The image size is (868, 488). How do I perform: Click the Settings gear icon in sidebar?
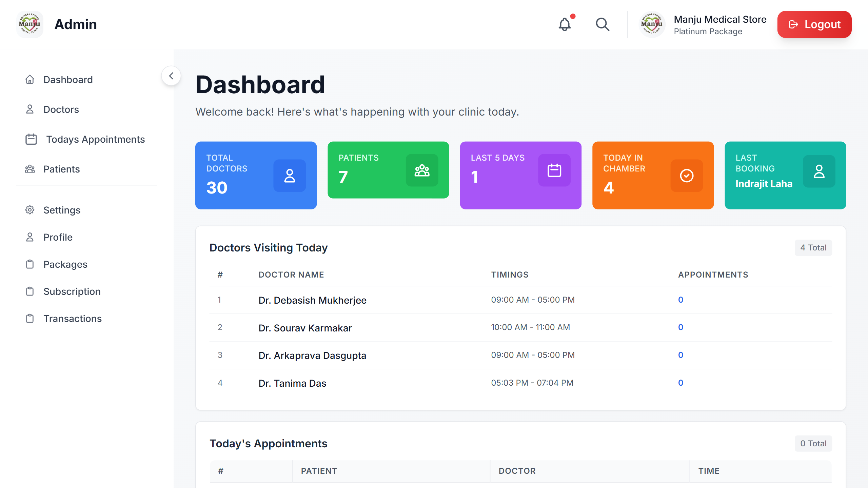click(30, 210)
